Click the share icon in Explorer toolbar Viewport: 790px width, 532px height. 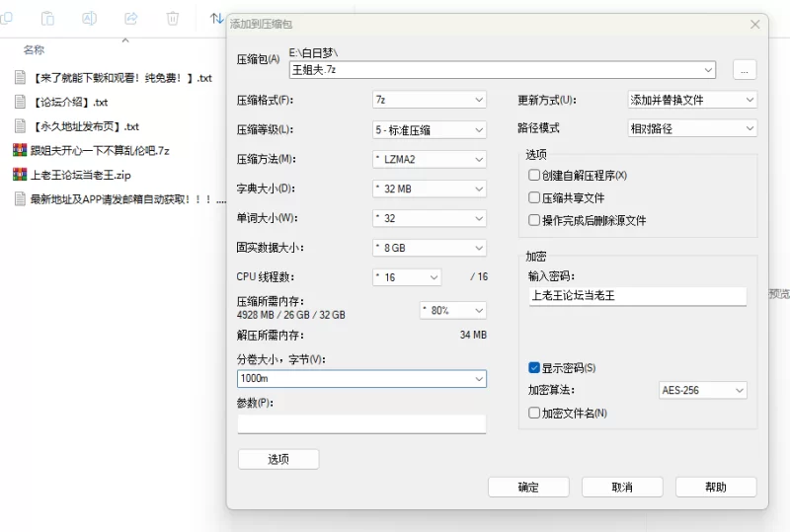(131, 19)
